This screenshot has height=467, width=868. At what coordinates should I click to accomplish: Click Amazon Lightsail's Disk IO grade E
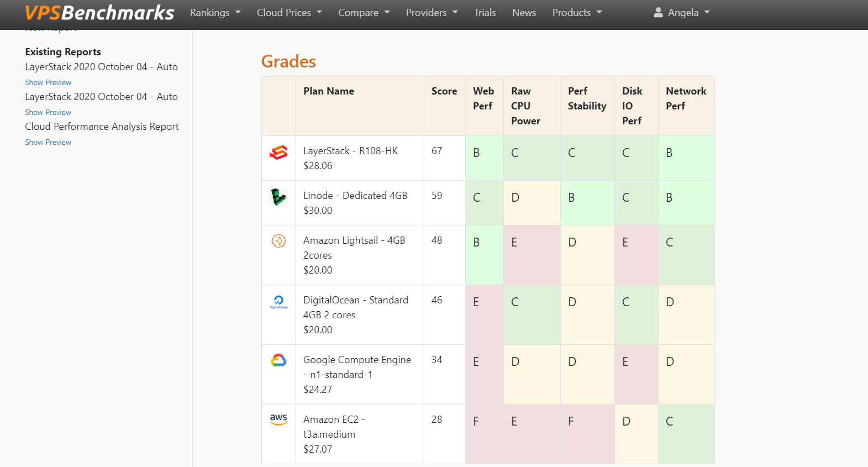point(625,243)
